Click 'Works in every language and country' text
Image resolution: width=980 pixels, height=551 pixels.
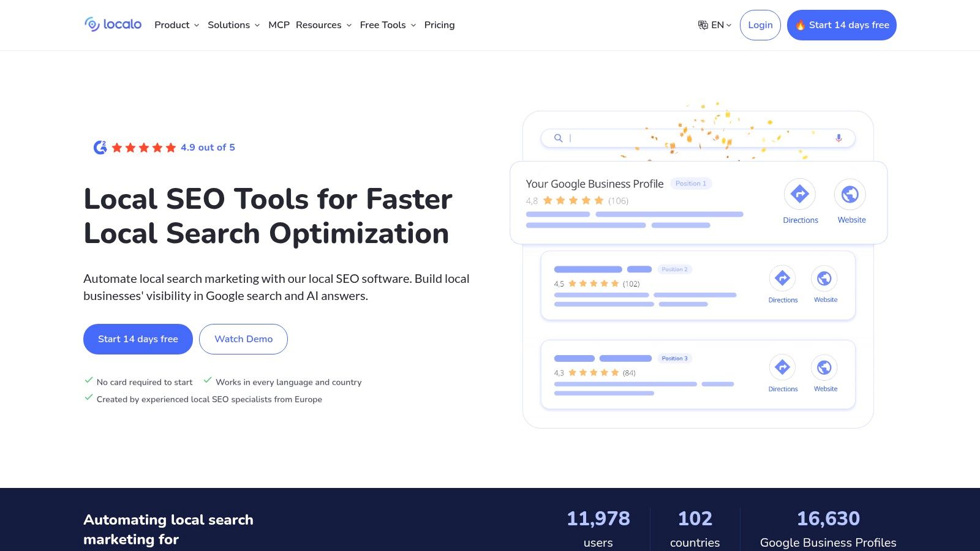tap(288, 382)
